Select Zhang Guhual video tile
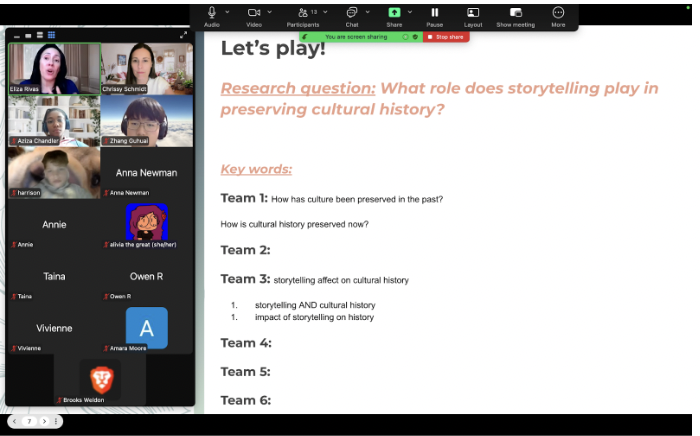 pos(147,120)
